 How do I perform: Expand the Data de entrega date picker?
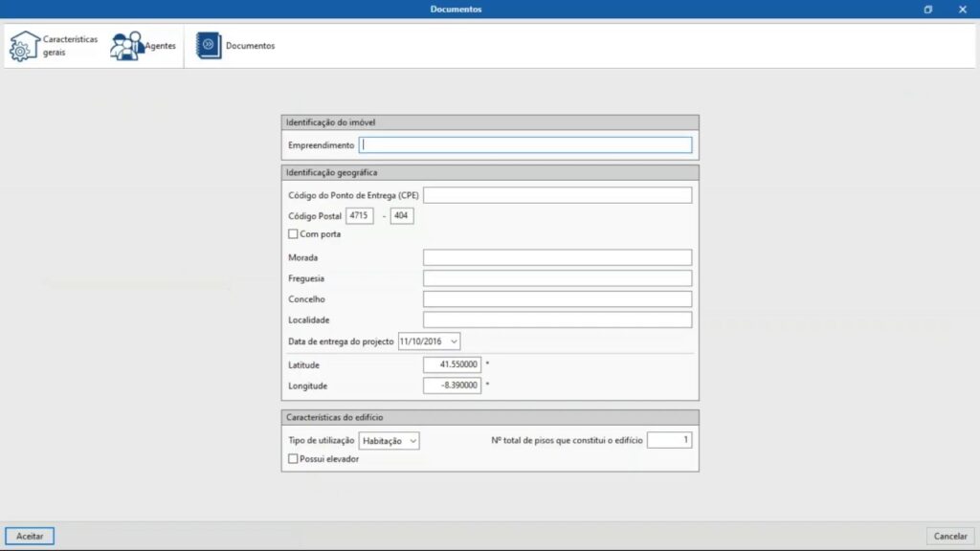coord(454,342)
